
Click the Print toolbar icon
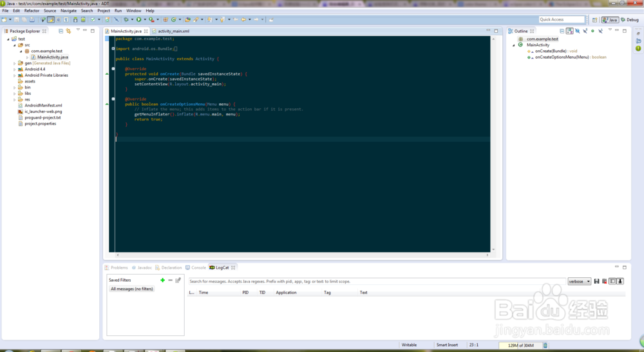pyautogui.click(x=32, y=19)
